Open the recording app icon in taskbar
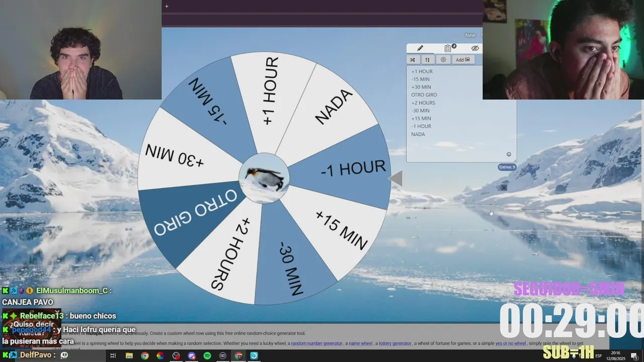The width and height of the screenshot is (644, 362). (176, 355)
